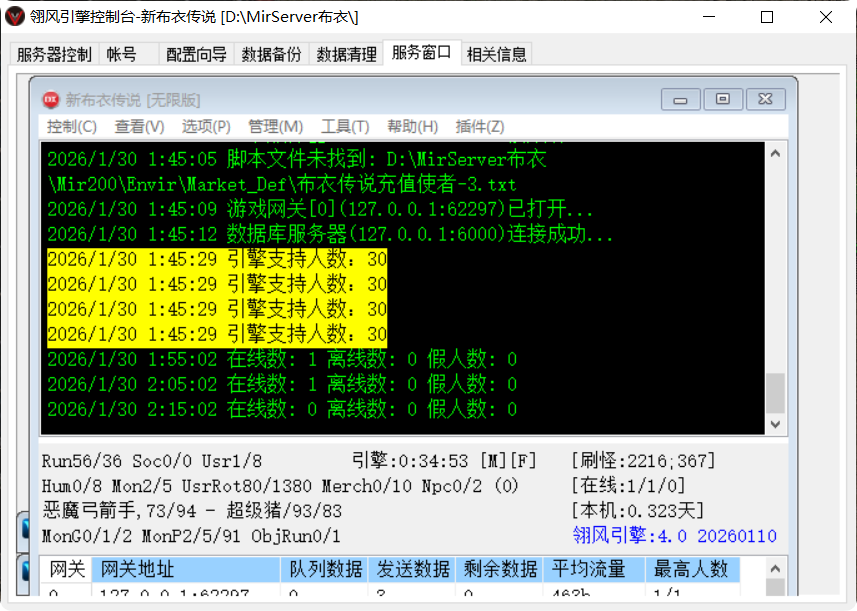This screenshot has height=611, width=857.
Task: Click the inner window restore icon
Action: 724,98
